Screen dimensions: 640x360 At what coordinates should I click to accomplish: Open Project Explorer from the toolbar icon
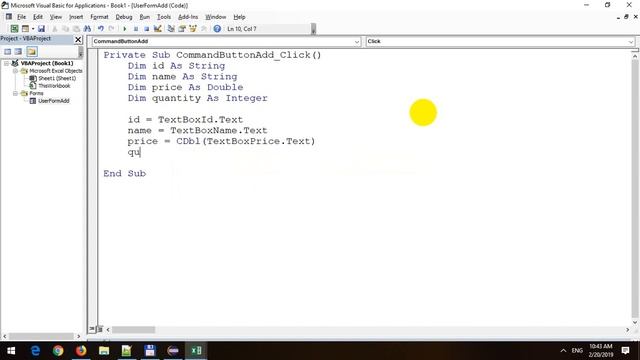tap(171, 29)
